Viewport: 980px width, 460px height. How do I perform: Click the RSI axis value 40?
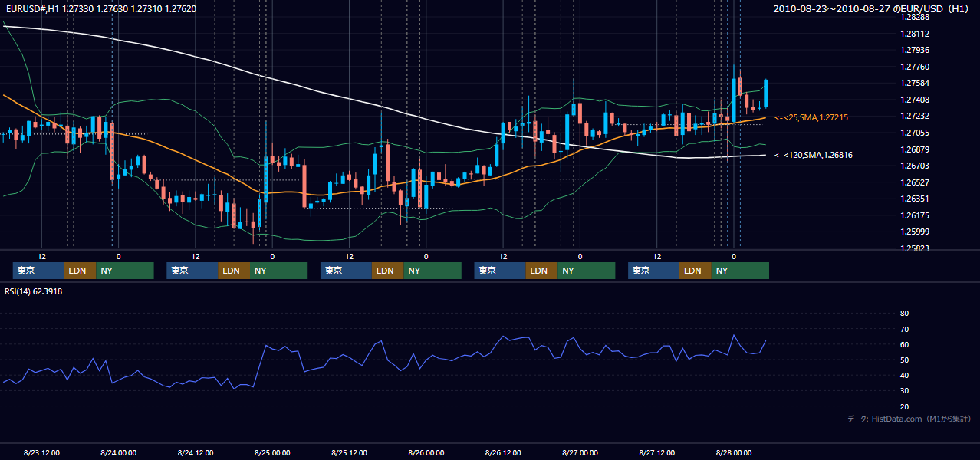pyautogui.click(x=904, y=376)
